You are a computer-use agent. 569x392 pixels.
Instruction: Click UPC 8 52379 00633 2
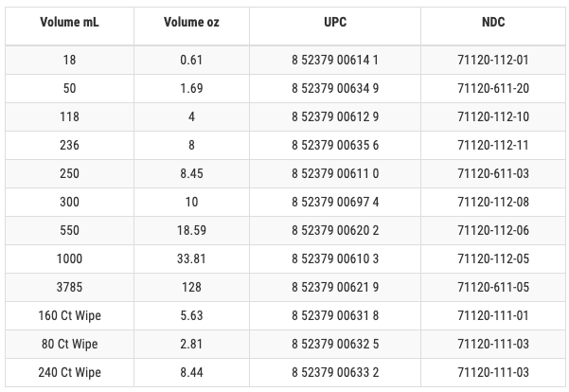(335, 372)
